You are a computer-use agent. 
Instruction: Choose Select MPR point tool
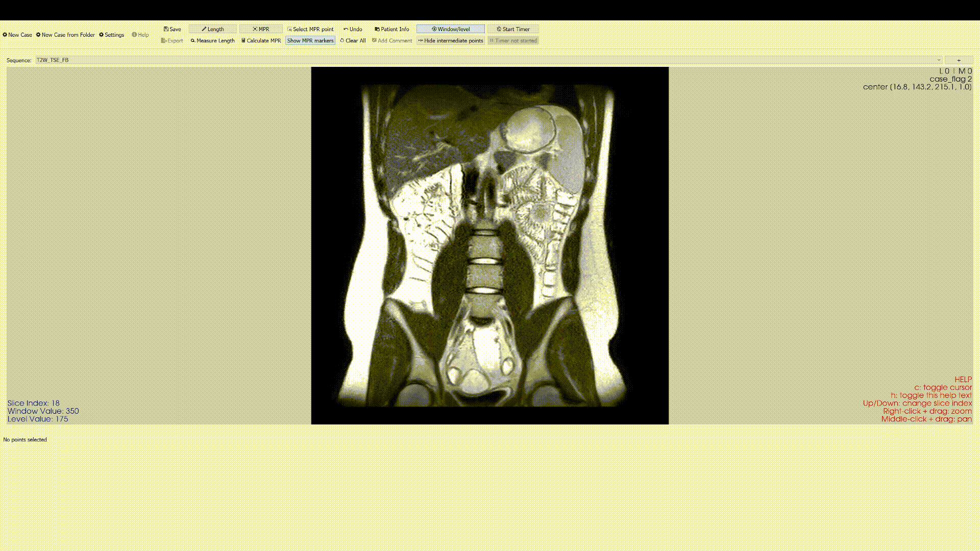point(310,29)
